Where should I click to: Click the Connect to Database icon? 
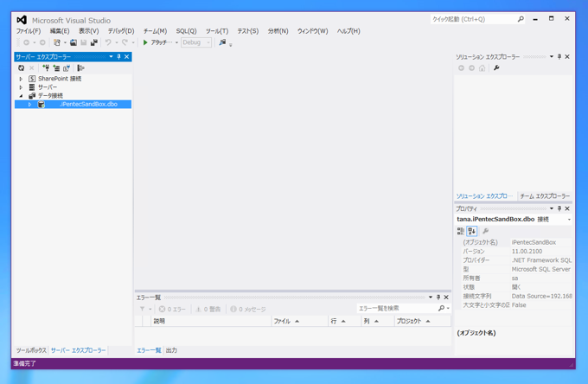[46, 67]
